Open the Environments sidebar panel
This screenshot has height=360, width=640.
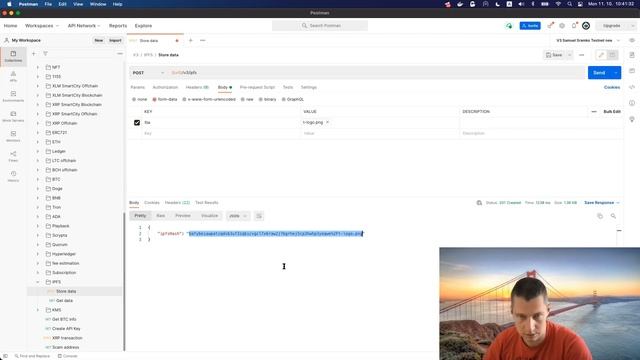pos(13,96)
